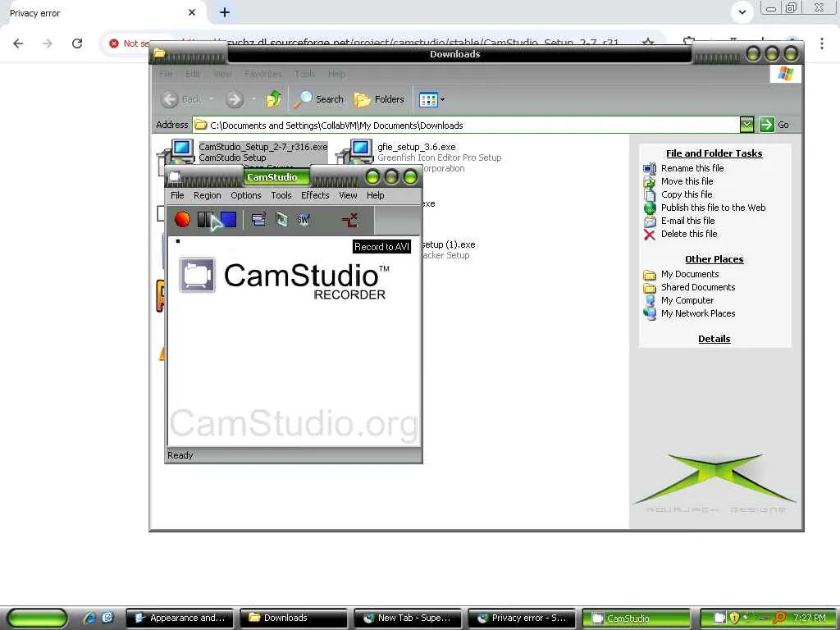Click the browser reload icon
This screenshot has width=840, height=630.
click(x=77, y=43)
